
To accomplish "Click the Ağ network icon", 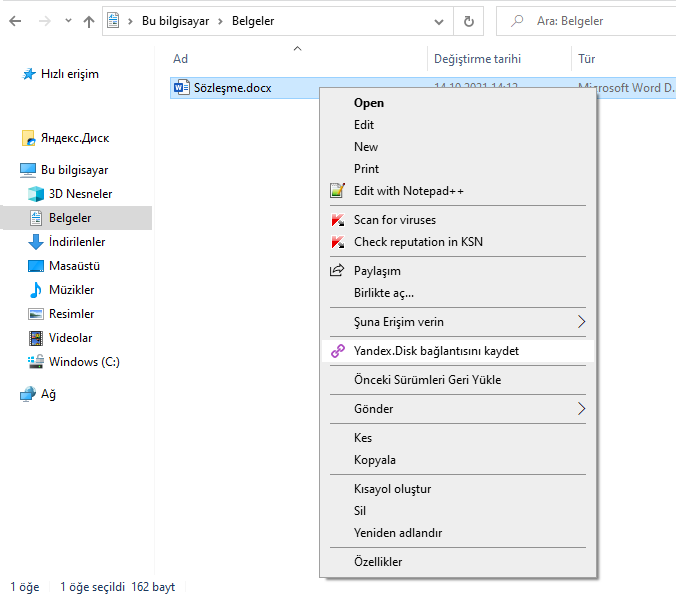I will 28,394.
